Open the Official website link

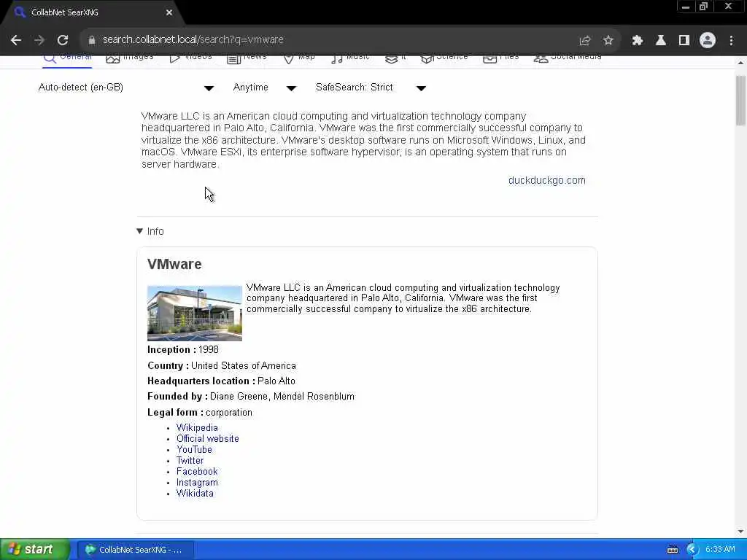[208, 438]
